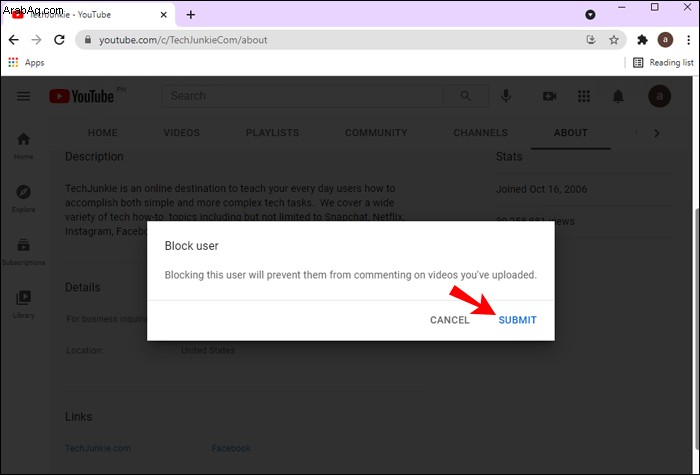Viewport: 700px width, 475px height.
Task: Click the 'Block user' dialog title
Action: coord(192,246)
